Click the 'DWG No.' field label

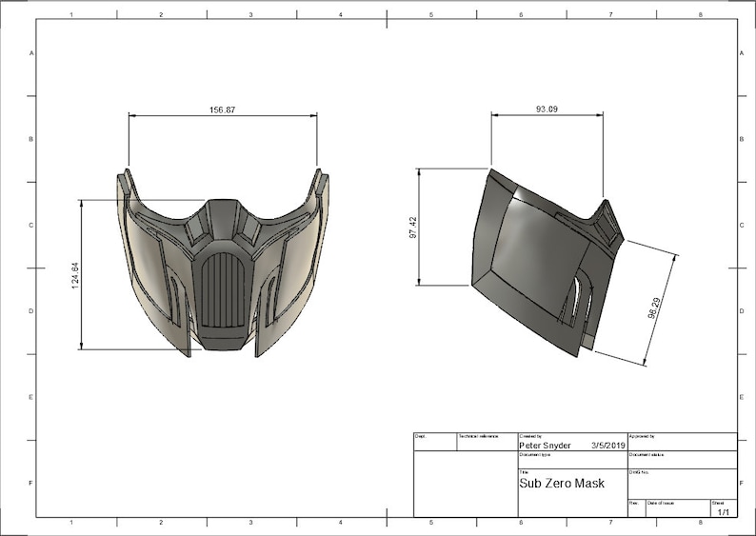coord(638,473)
